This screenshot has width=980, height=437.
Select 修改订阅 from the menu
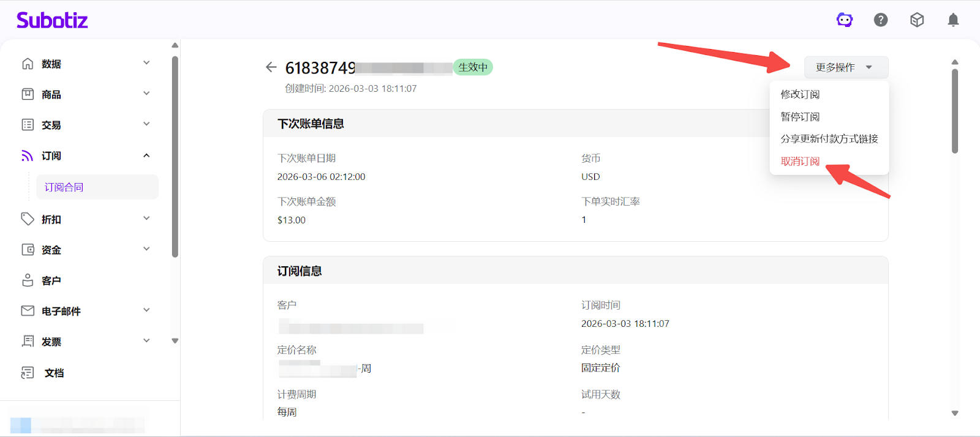[800, 94]
